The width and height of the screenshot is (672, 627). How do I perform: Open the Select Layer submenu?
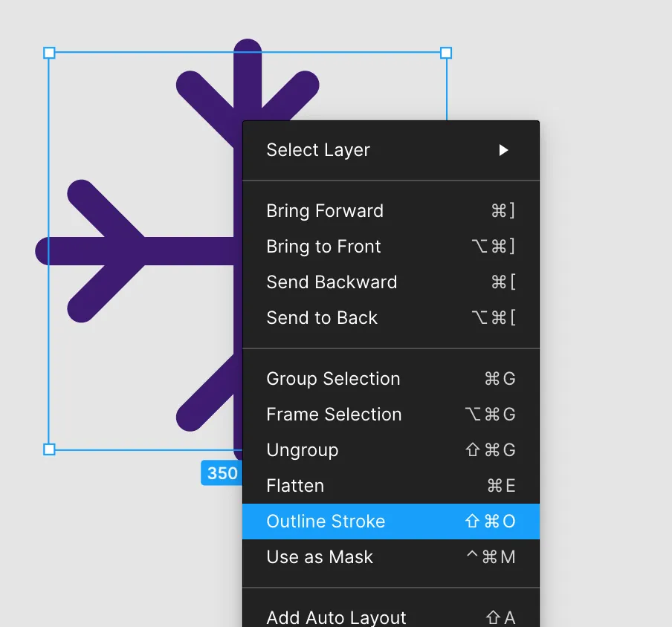pyautogui.click(x=318, y=150)
